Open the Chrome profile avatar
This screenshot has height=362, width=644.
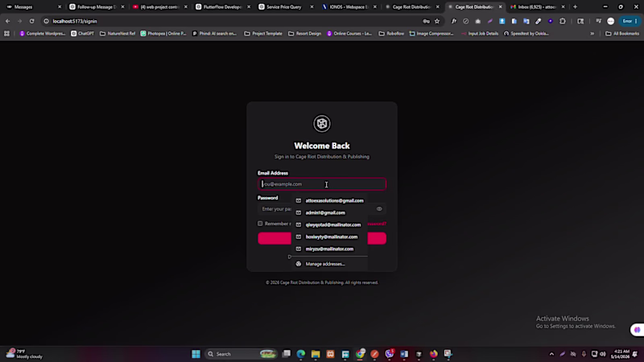tap(610, 21)
